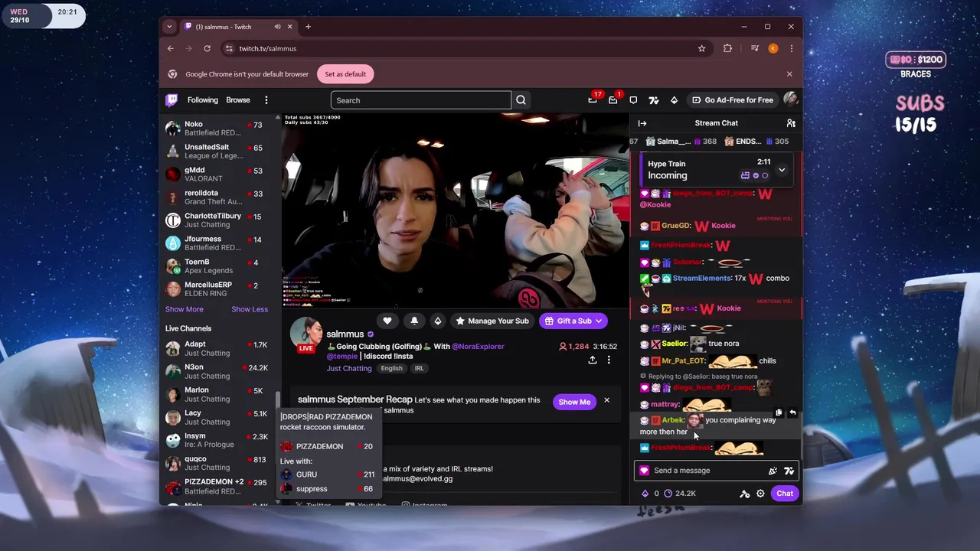Open the 7TV emote menu in message box
Screen dimensions: 980x551
click(x=789, y=471)
